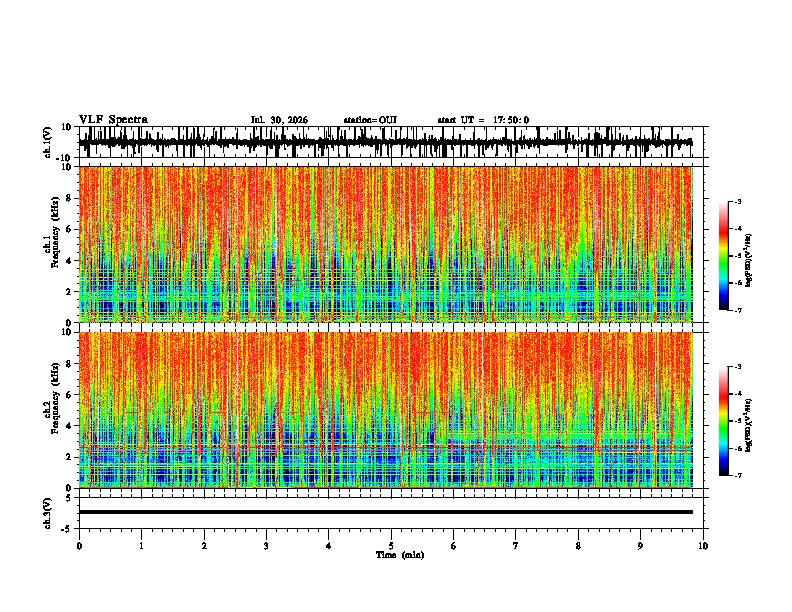
Task: Click time axis tick label "0"
Action: coord(79,546)
